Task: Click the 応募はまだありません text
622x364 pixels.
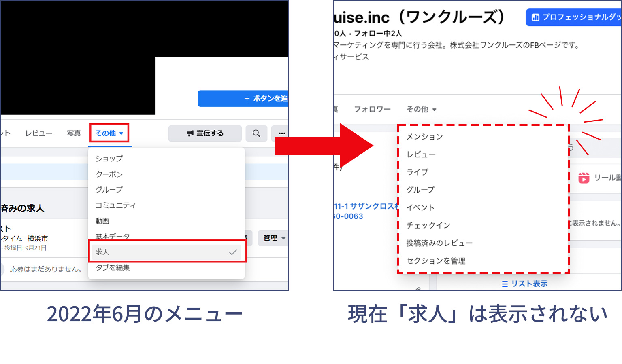Action: [x=47, y=269]
